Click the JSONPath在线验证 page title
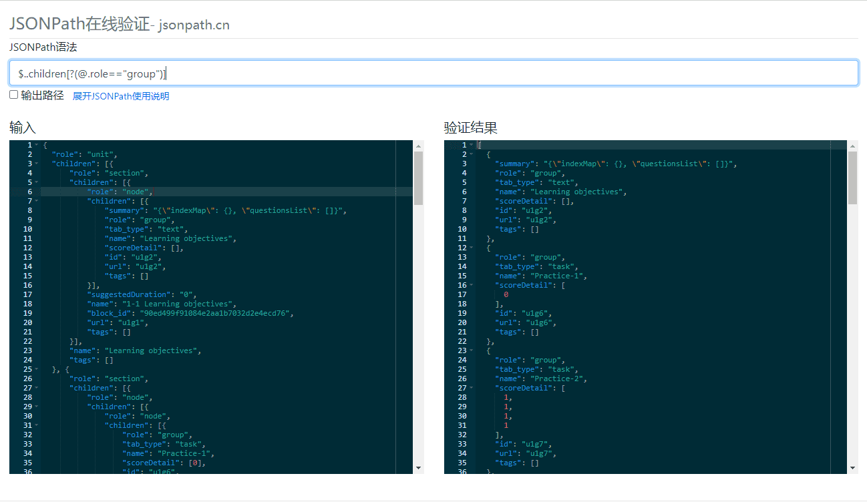The width and height of the screenshot is (867, 504). [x=79, y=23]
